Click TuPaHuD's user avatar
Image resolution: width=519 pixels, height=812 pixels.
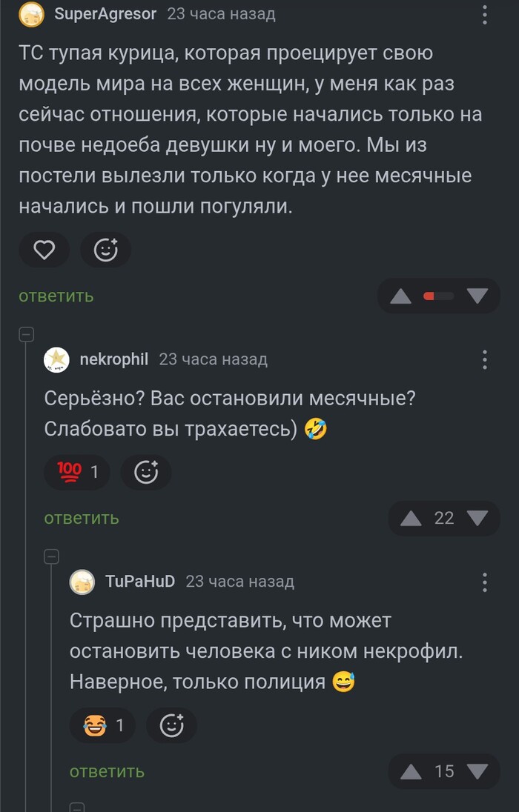pos(83,582)
